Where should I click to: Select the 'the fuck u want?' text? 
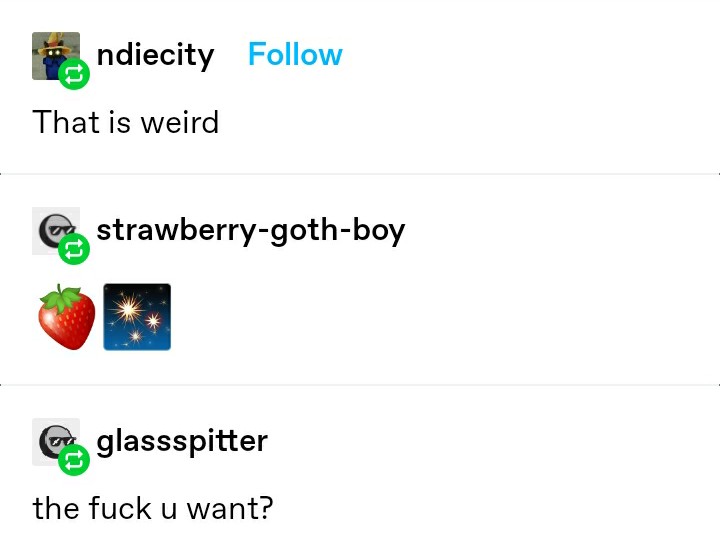click(x=153, y=508)
